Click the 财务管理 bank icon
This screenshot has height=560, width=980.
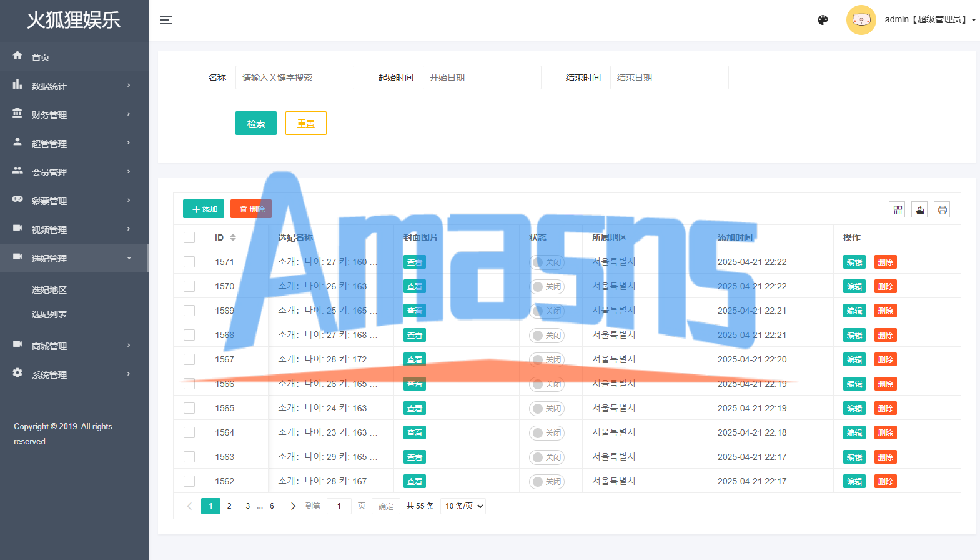[17, 113]
